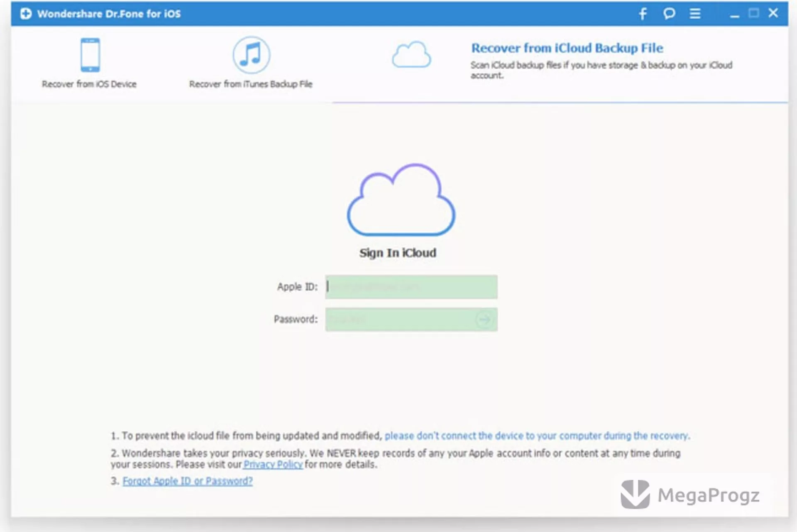Click the Password: label
Image resolution: width=797 pixels, height=532 pixels.
click(x=296, y=320)
